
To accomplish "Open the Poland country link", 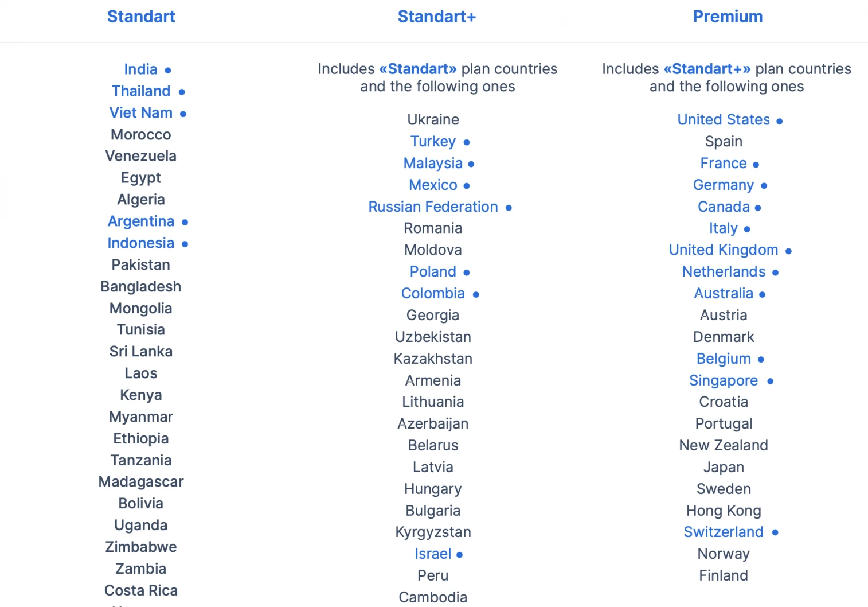I will pos(433,272).
